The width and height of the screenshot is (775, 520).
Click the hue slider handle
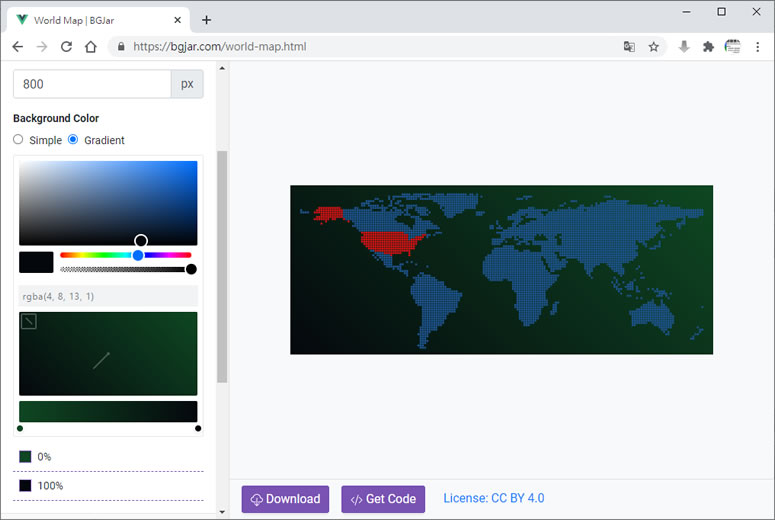tap(138, 255)
